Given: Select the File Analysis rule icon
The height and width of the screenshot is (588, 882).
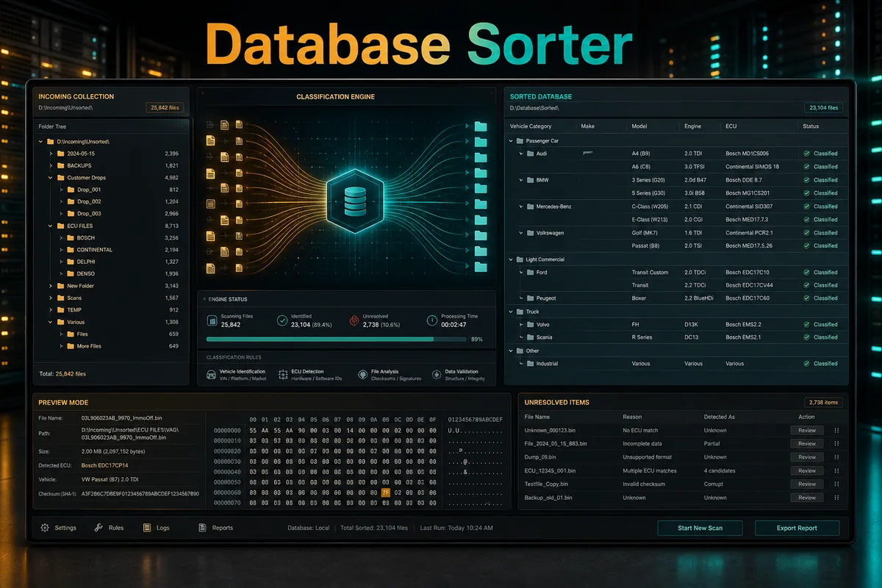Looking at the screenshot, I should click(x=362, y=374).
